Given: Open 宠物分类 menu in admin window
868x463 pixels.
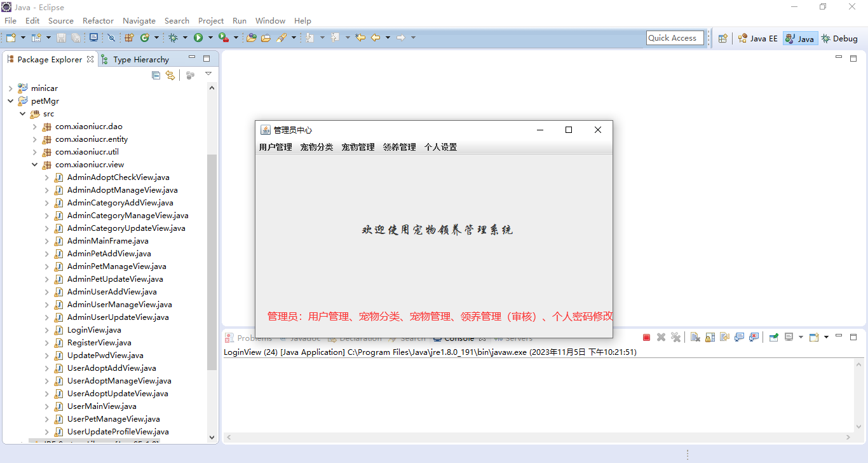Looking at the screenshot, I should coord(317,147).
